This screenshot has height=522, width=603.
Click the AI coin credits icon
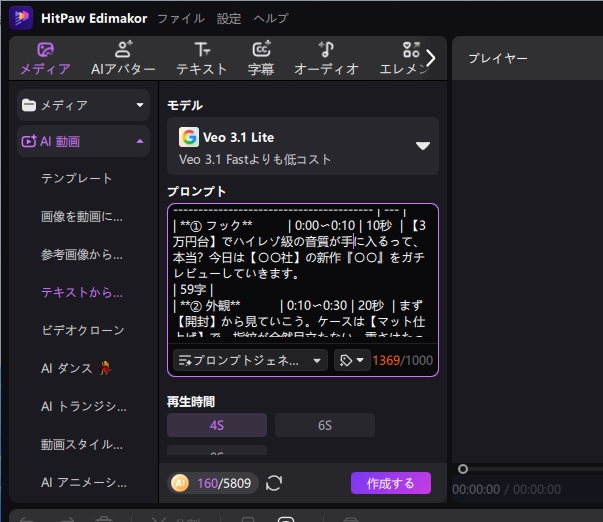point(180,483)
